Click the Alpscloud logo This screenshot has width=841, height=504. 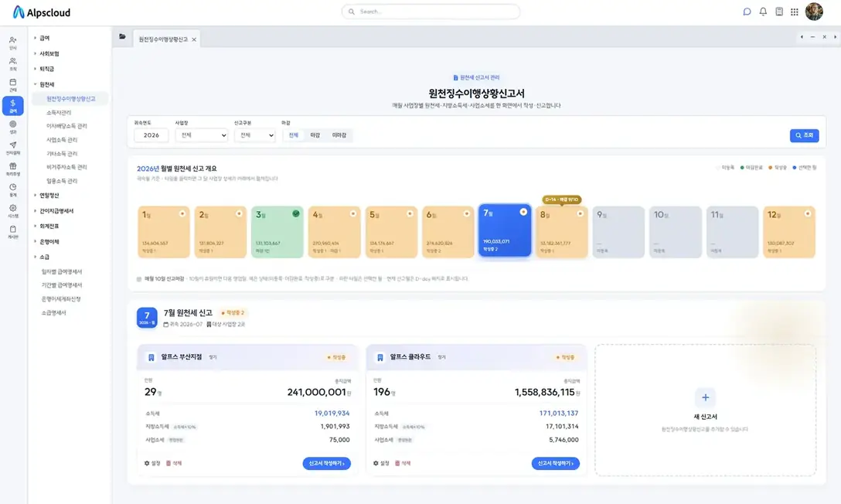click(x=41, y=12)
